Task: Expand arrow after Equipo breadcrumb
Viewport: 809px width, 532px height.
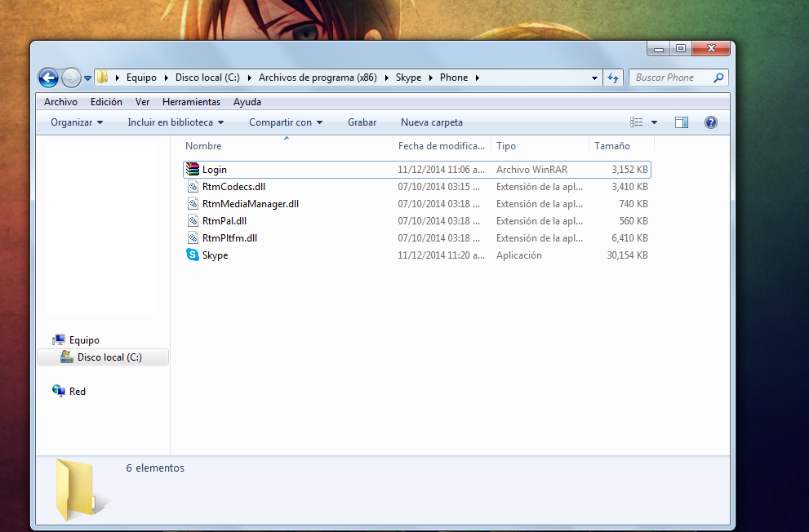Action: click(167, 78)
